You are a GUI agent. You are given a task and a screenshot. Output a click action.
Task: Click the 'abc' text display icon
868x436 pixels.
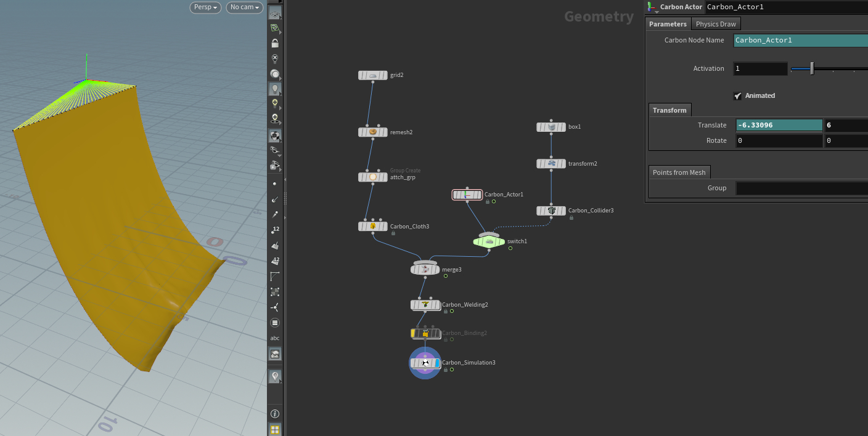275,338
